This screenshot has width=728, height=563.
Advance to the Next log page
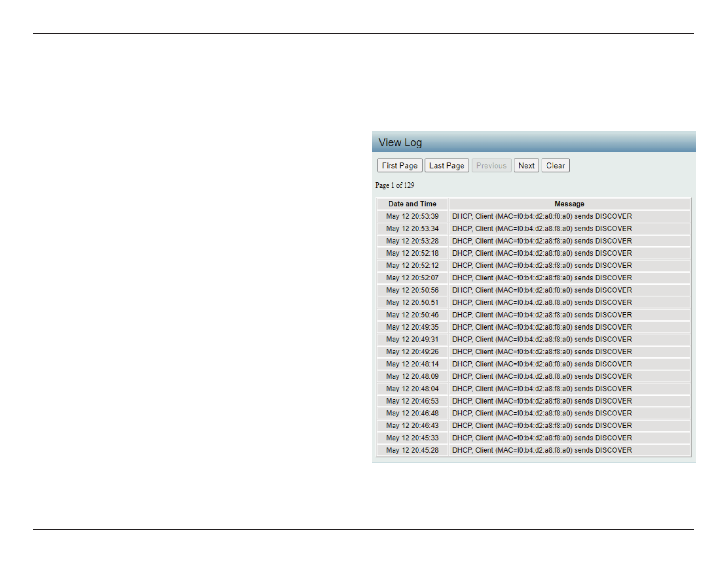pos(526,165)
